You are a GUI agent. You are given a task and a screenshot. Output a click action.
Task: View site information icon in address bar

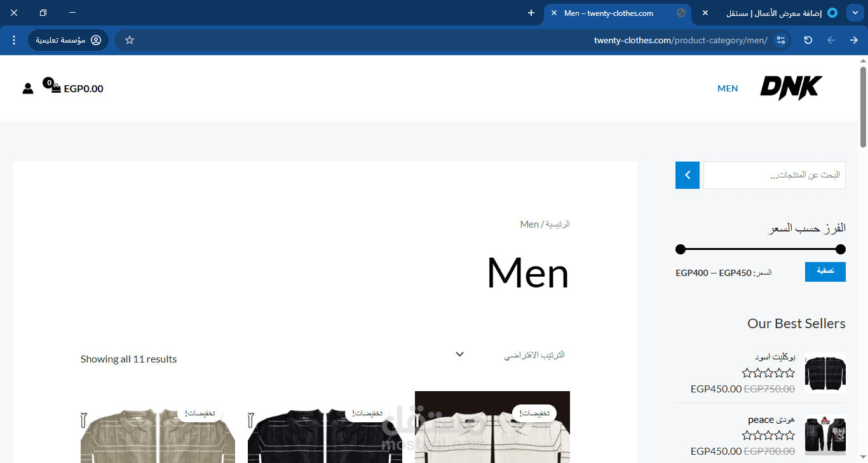(782, 40)
